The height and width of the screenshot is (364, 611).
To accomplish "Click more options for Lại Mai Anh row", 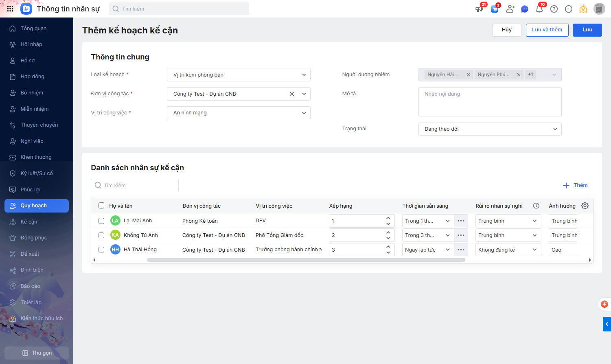I will click(x=461, y=221).
